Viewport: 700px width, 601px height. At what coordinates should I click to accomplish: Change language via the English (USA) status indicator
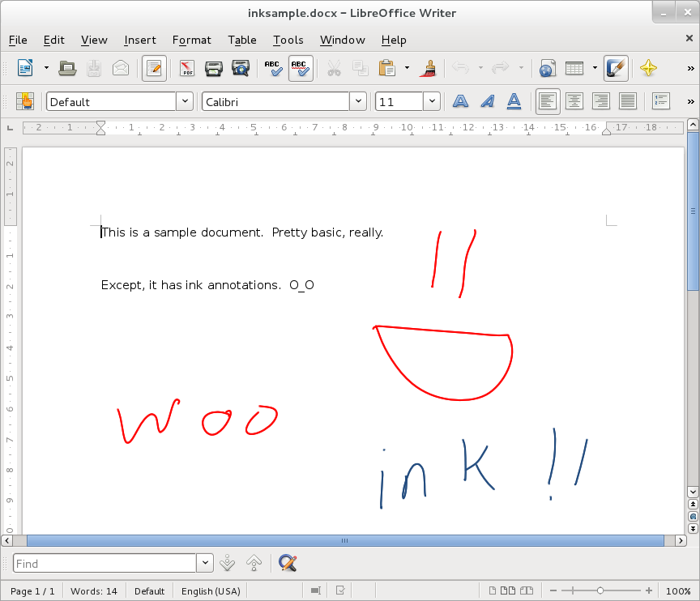point(210,590)
